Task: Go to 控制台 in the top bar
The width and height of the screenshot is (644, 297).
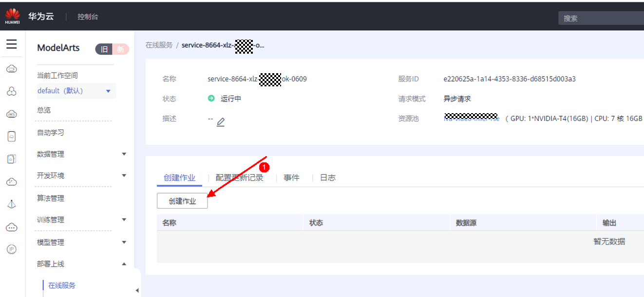Action: [88, 17]
